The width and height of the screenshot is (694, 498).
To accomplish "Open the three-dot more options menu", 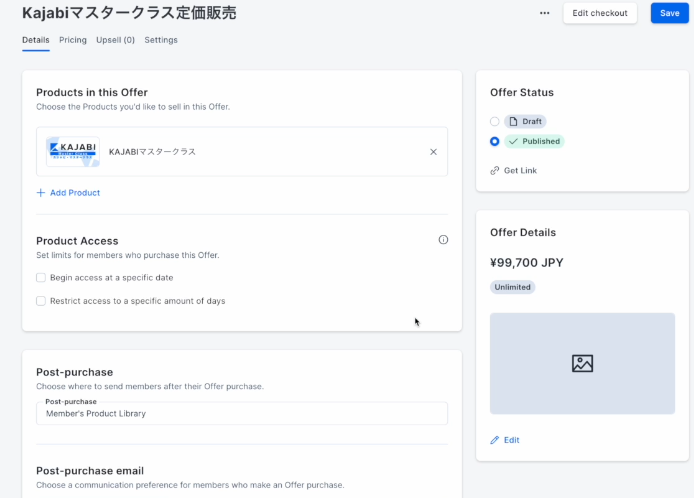I will click(544, 13).
